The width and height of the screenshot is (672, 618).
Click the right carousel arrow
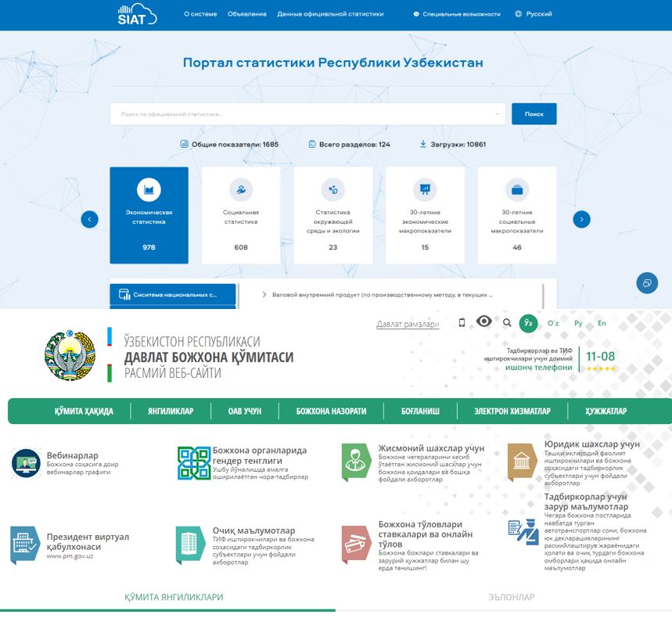[x=581, y=220]
